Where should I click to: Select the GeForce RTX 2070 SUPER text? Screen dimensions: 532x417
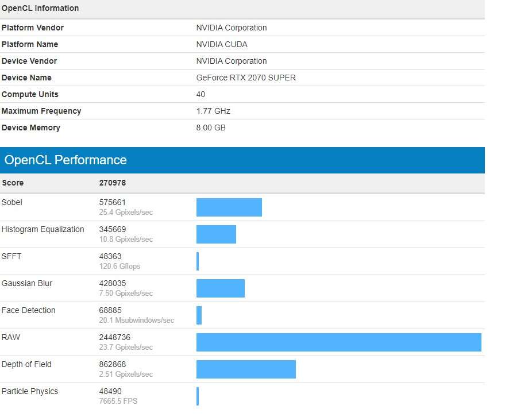(x=246, y=78)
